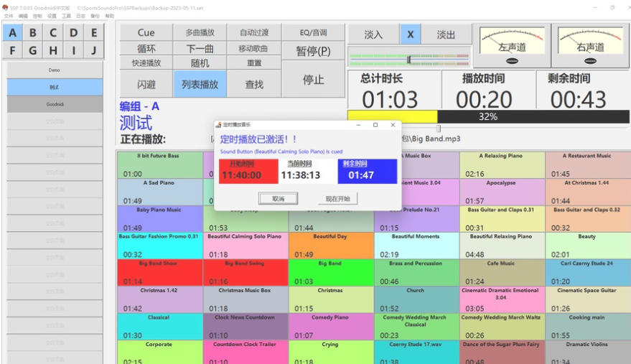Toggle the 闪避 ducking button

tap(146, 84)
